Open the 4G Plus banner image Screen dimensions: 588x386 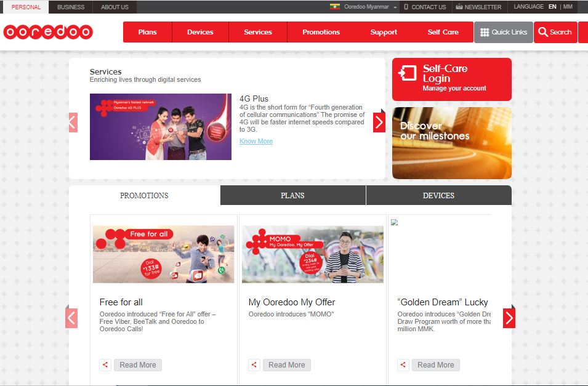tap(161, 127)
